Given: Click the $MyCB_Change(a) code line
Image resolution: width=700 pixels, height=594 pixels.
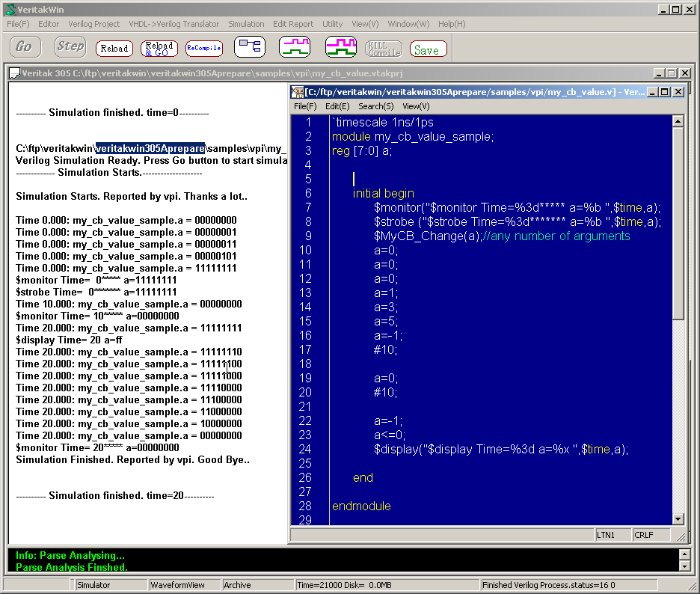Looking at the screenshot, I should (502, 236).
